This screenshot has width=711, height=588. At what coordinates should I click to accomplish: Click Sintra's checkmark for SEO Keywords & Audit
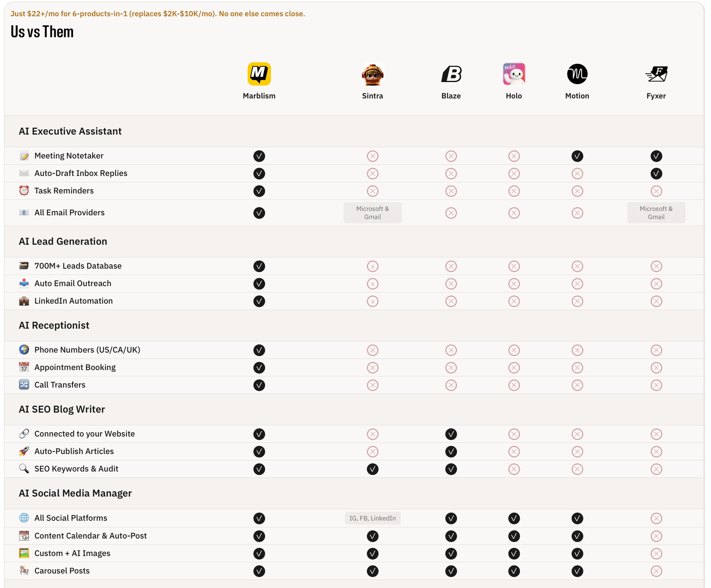point(372,469)
